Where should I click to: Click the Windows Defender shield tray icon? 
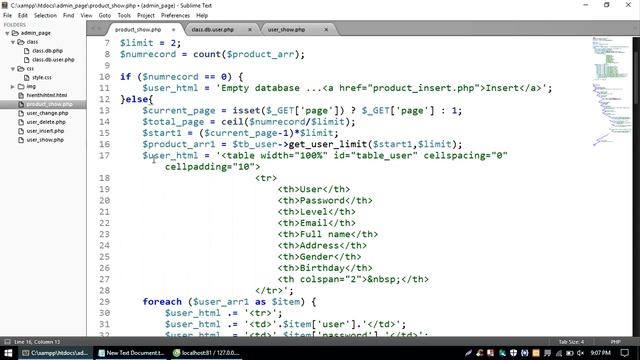coord(513,353)
